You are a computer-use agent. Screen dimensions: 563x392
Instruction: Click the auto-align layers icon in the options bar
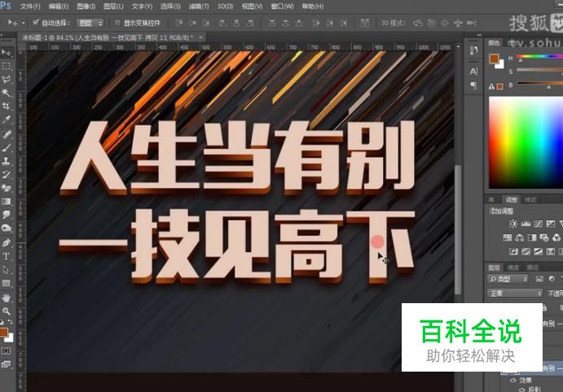[365, 23]
